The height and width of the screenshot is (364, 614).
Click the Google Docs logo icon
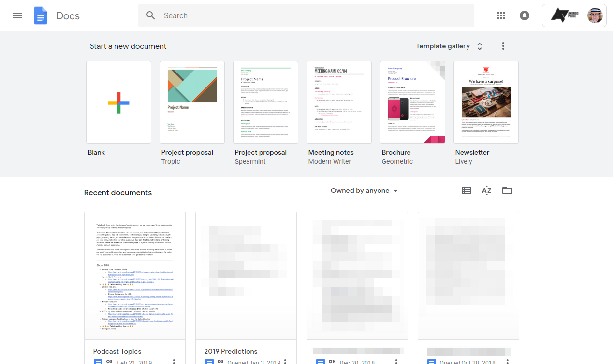[40, 15]
